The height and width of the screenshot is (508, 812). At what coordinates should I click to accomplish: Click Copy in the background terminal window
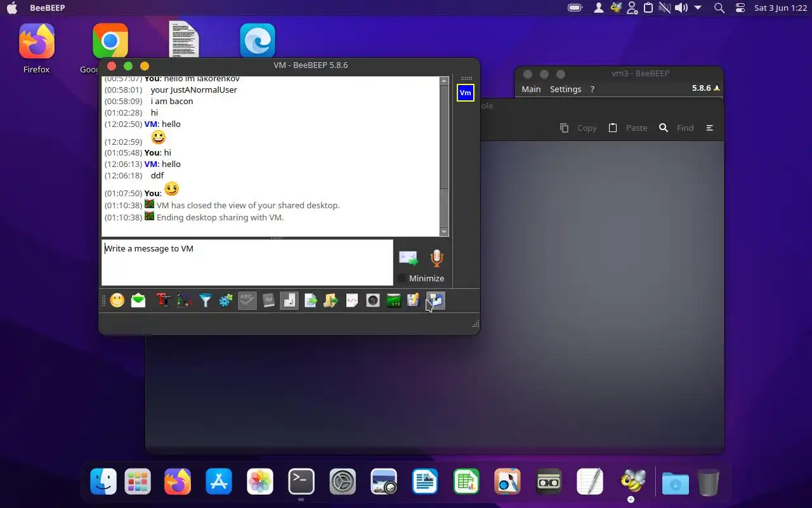[x=578, y=128]
